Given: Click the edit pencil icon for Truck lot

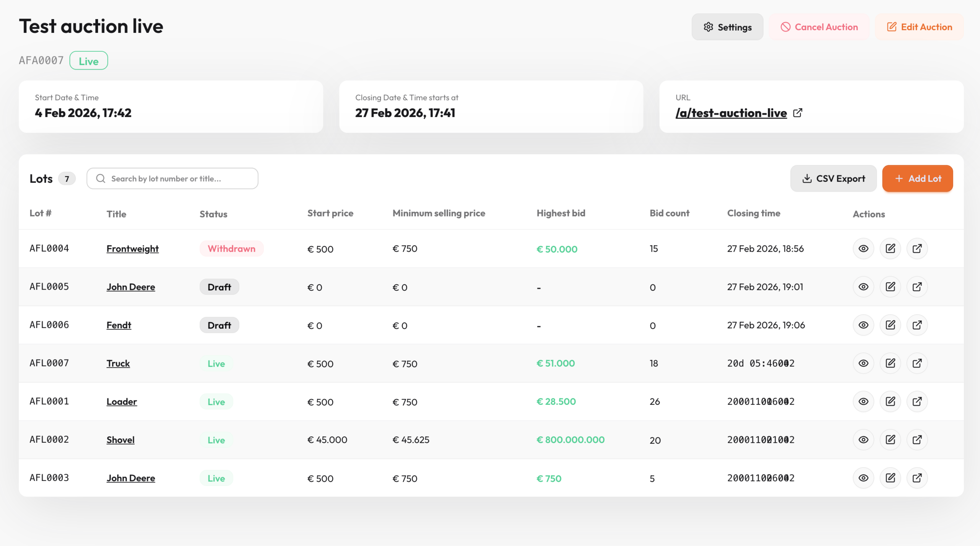Looking at the screenshot, I should click(x=890, y=363).
